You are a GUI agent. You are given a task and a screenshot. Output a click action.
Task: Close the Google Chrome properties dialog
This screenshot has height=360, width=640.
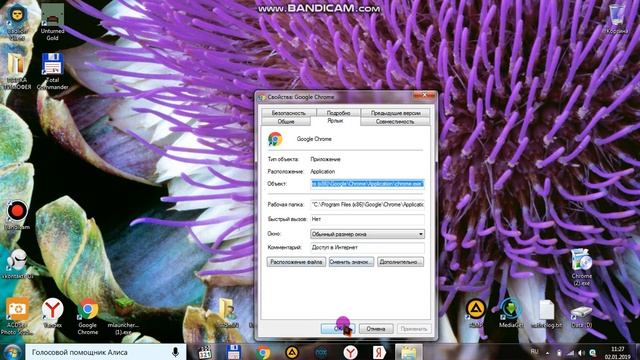[424, 96]
